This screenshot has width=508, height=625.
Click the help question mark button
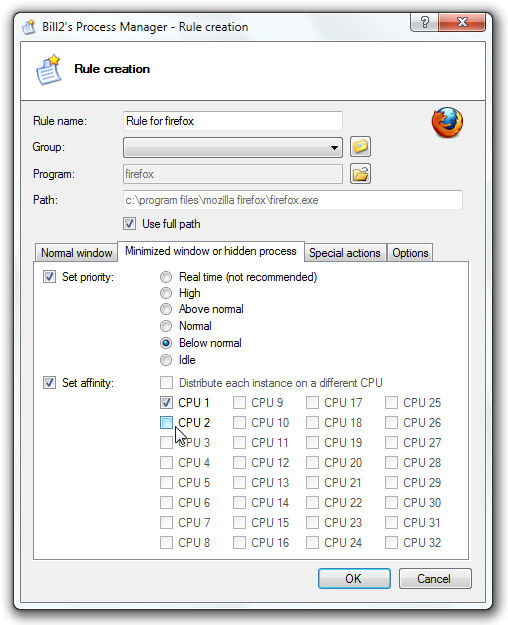tap(424, 22)
